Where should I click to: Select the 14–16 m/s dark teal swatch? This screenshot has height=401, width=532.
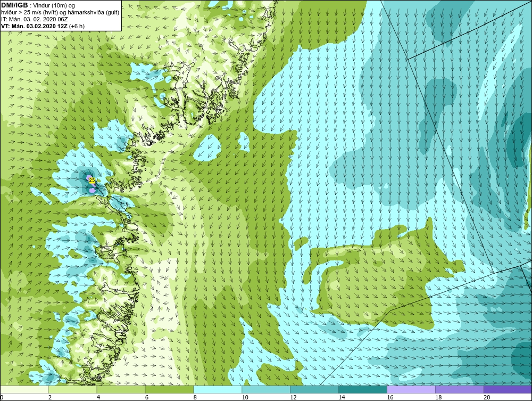(x=363, y=389)
